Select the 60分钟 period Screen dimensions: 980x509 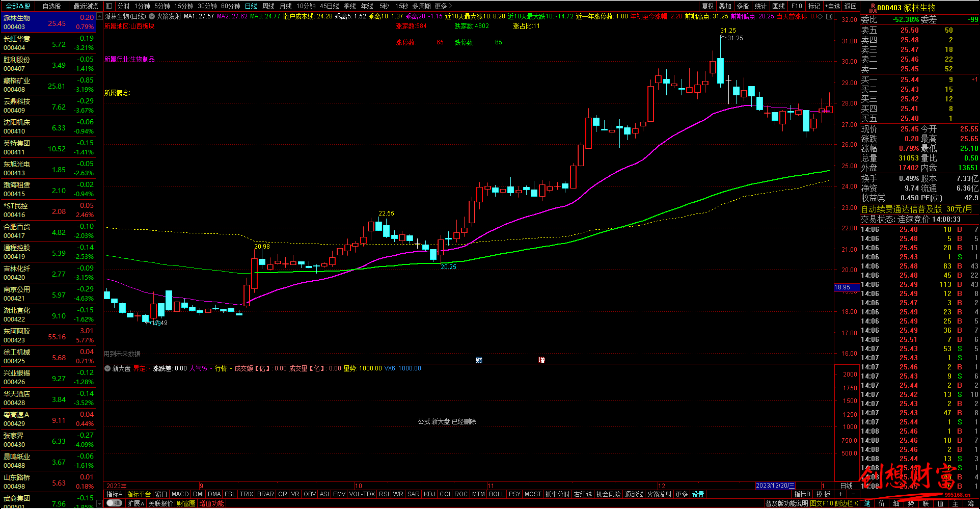pyautogui.click(x=231, y=6)
